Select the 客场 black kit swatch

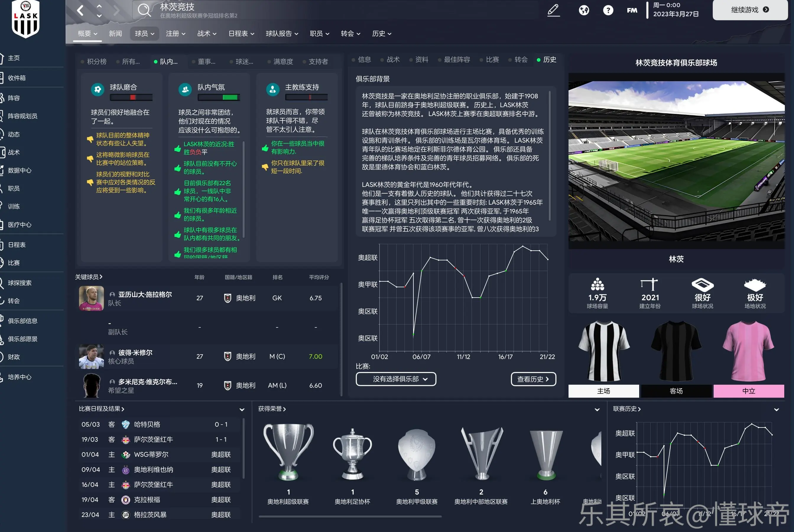tap(676, 391)
